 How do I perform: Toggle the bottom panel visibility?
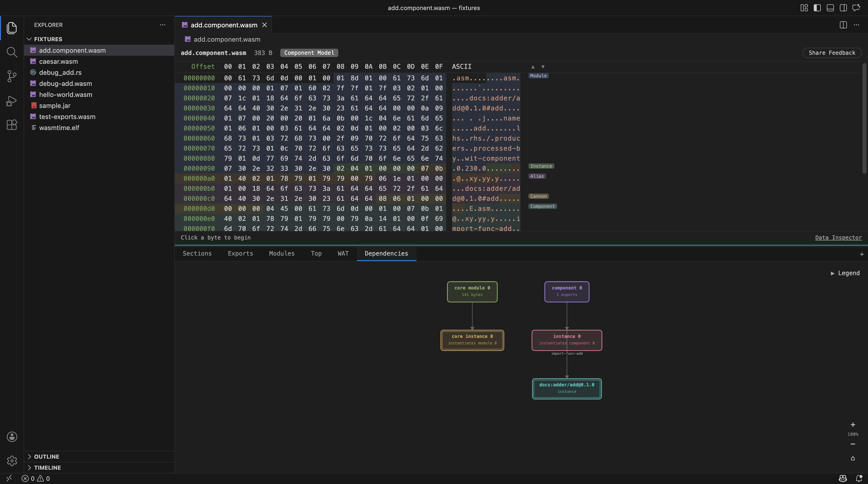[830, 8]
